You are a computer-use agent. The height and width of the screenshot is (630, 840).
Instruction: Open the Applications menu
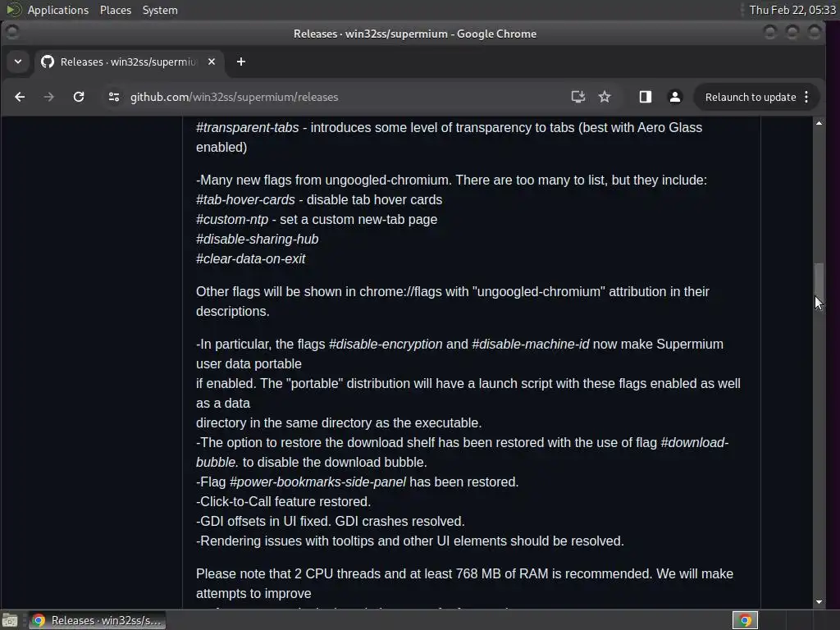(58, 10)
